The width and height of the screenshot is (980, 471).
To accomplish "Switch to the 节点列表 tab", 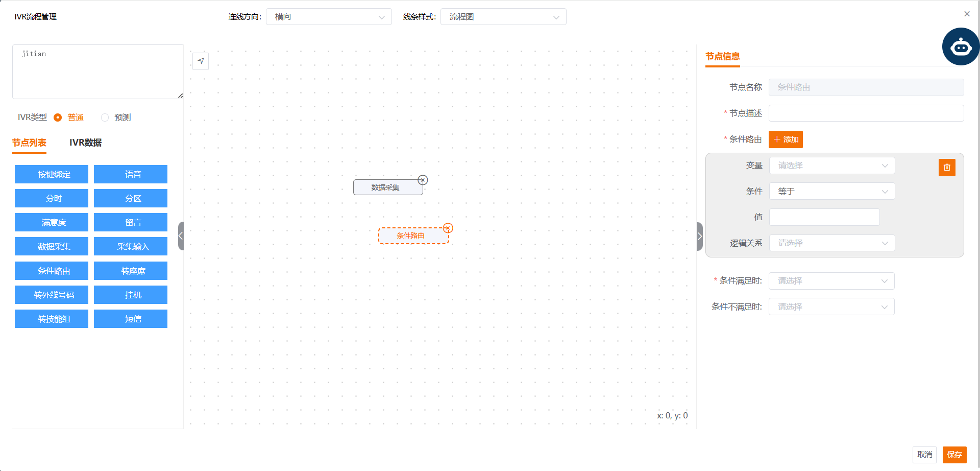I will (x=29, y=143).
